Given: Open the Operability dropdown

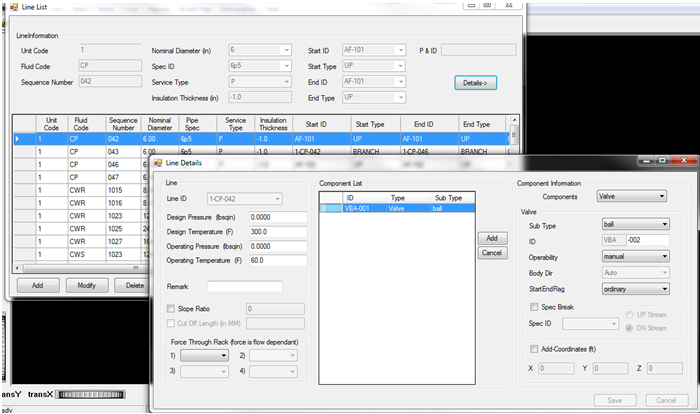Looking at the screenshot, I should (x=636, y=255).
